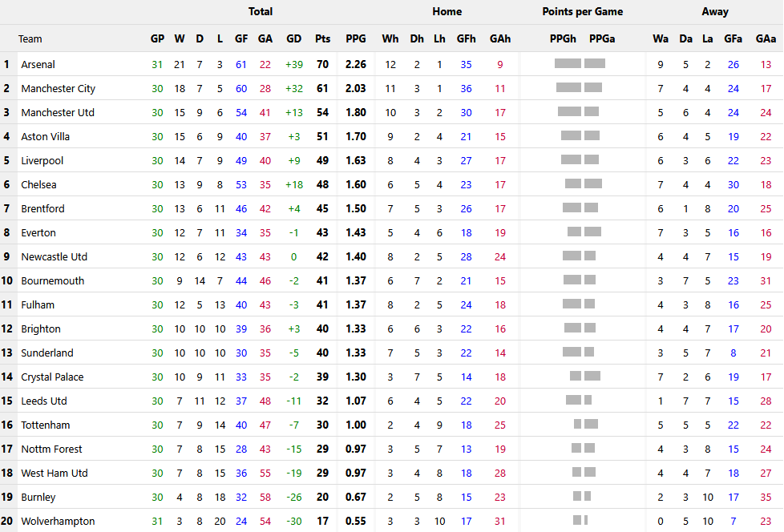Select the PPGh column header
Screen dimensions: 784x532
[563, 38]
